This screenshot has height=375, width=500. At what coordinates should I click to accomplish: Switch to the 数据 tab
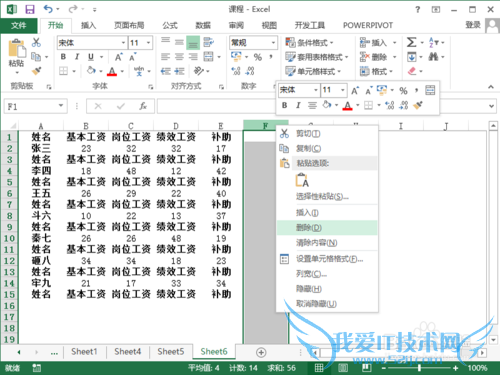203,25
